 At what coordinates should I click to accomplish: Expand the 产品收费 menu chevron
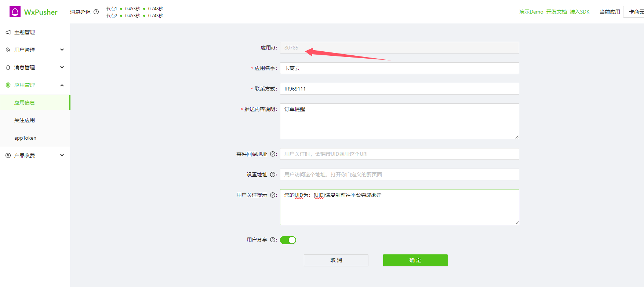click(62, 155)
